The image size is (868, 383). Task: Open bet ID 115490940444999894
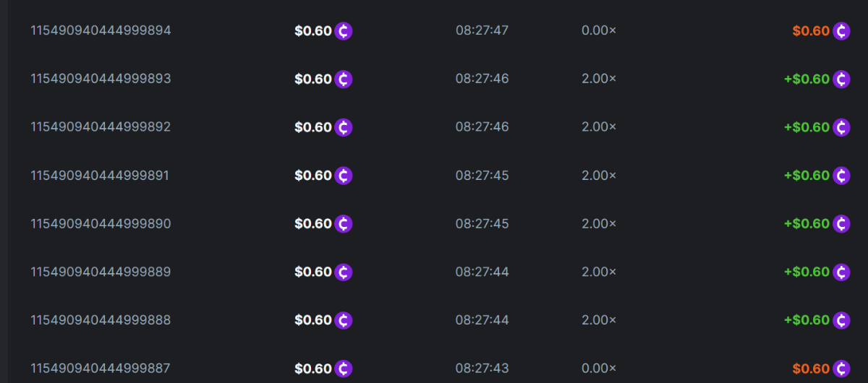click(101, 30)
